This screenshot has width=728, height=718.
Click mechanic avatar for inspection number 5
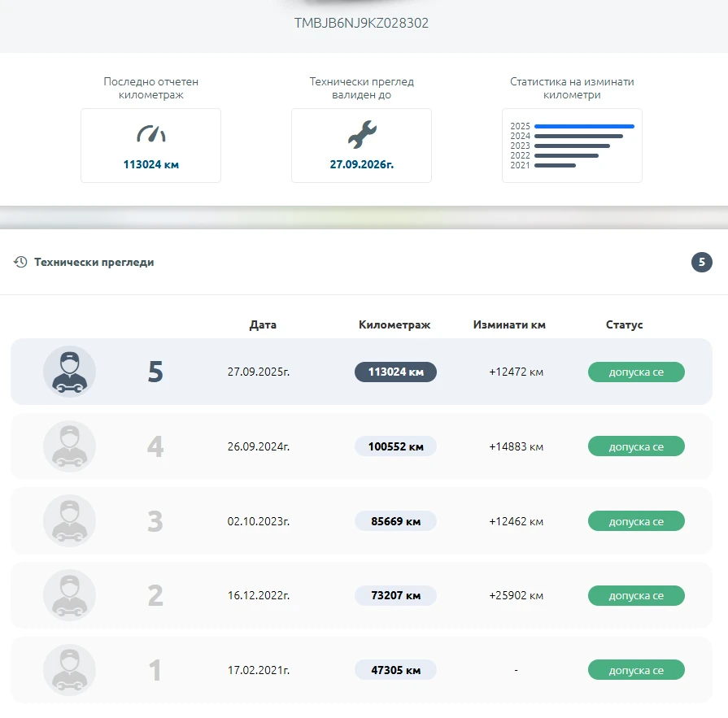(x=69, y=372)
